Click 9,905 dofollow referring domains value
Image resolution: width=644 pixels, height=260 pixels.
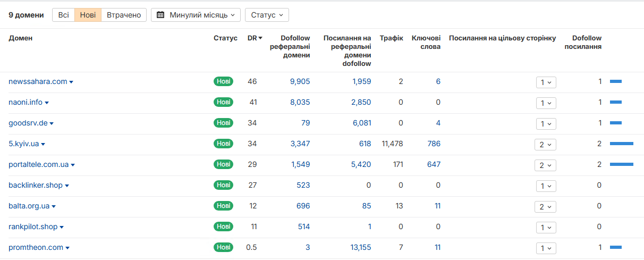coord(300,81)
